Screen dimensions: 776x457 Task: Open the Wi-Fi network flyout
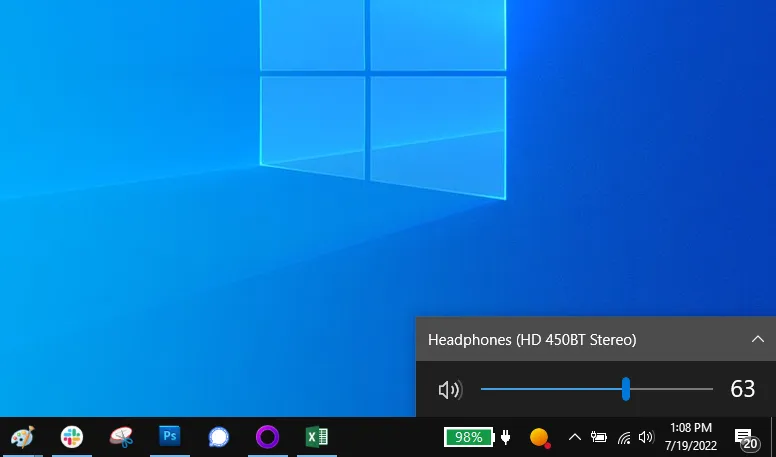coord(623,437)
